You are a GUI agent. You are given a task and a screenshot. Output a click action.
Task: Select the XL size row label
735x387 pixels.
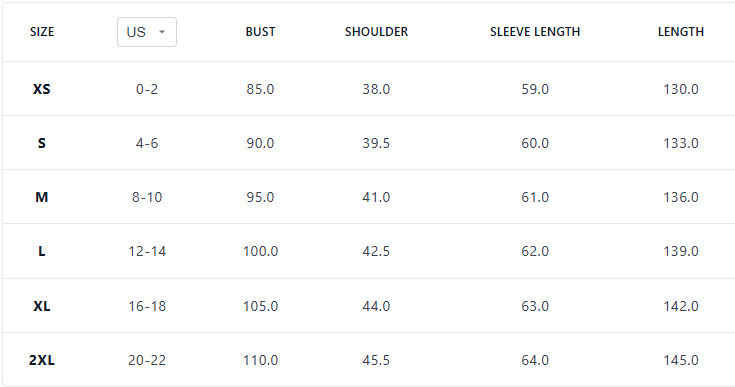tap(42, 306)
